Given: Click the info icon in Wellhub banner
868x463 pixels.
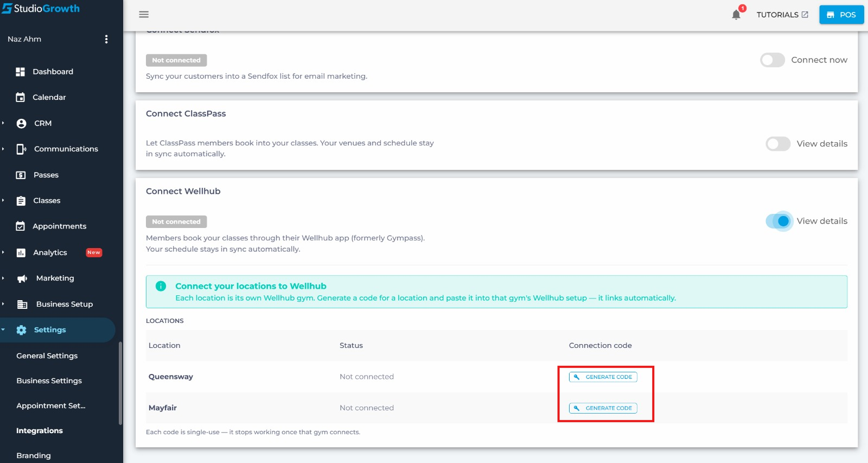Looking at the screenshot, I should click(x=161, y=286).
